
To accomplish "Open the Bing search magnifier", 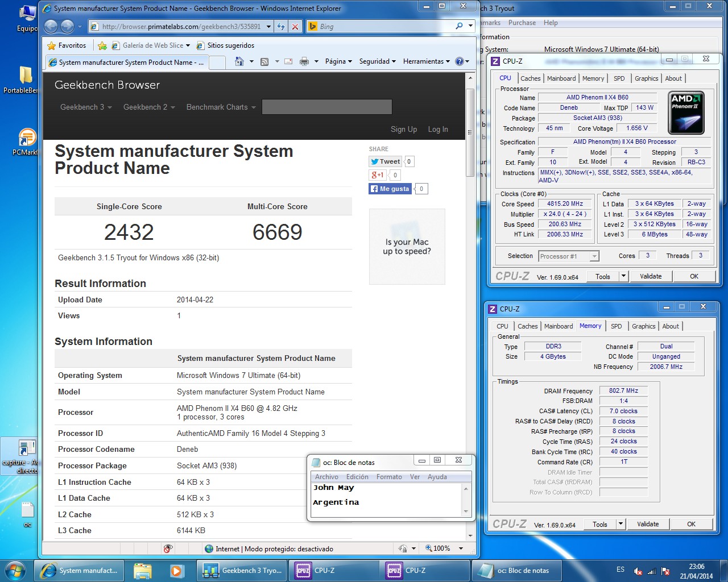I will [459, 26].
